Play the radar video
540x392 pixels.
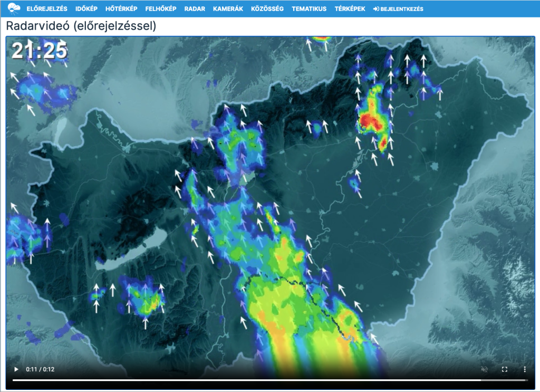pyautogui.click(x=16, y=369)
